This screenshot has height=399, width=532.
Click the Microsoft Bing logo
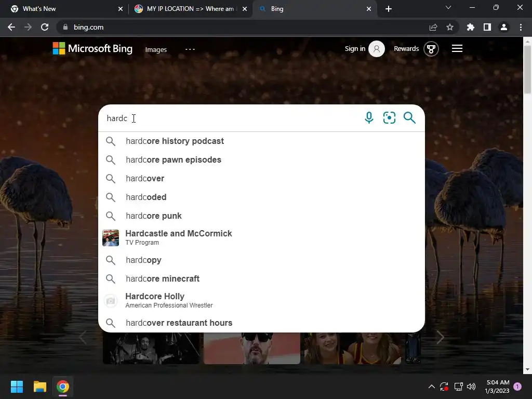coord(92,48)
